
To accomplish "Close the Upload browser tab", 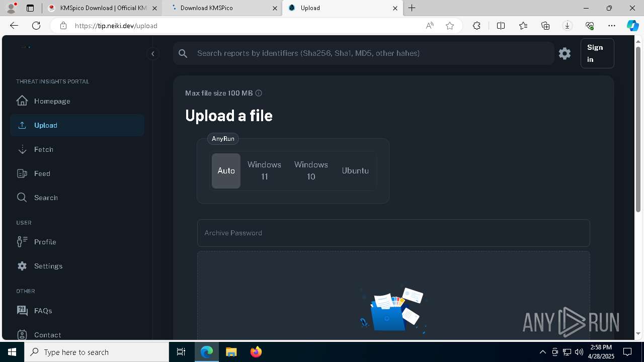I will click(395, 8).
